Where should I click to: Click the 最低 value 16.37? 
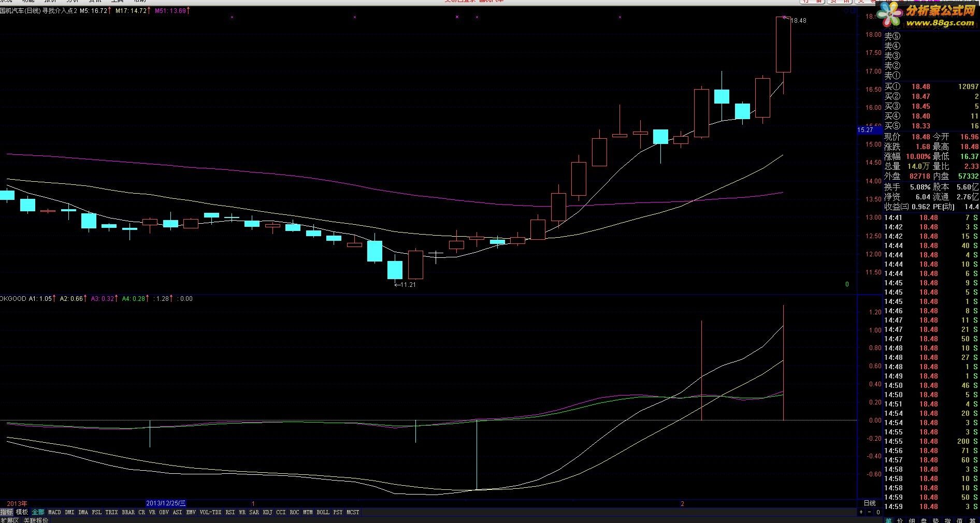969,157
